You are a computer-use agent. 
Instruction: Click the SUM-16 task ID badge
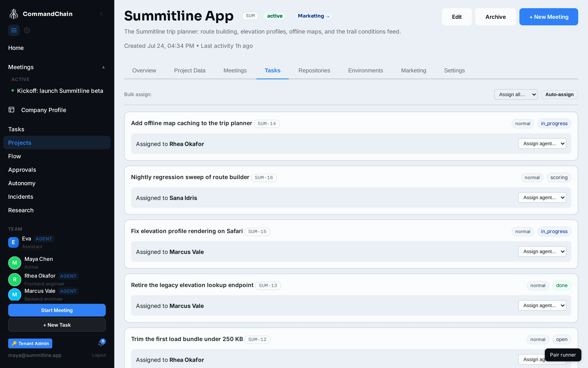click(x=264, y=178)
